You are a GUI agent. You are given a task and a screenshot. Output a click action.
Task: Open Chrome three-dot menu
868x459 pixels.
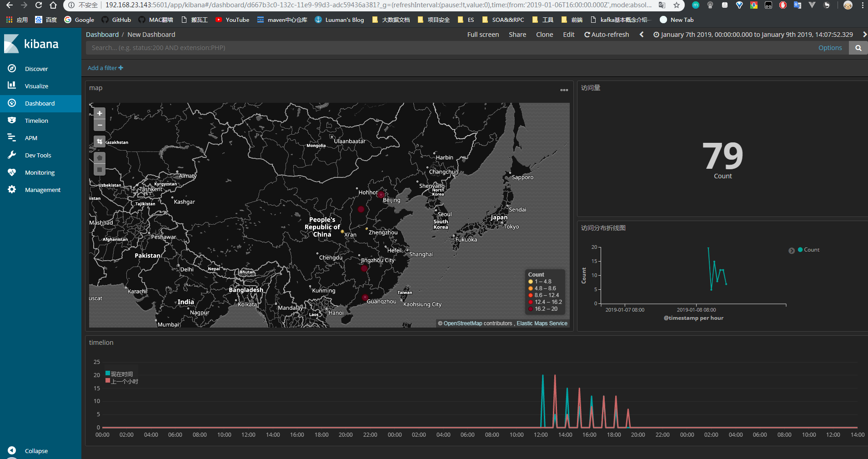(x=863, y=5)
